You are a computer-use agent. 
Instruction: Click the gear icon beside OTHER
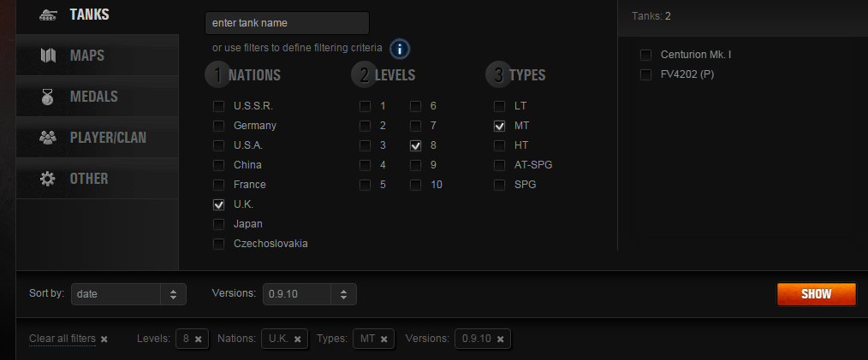point(48,179)
